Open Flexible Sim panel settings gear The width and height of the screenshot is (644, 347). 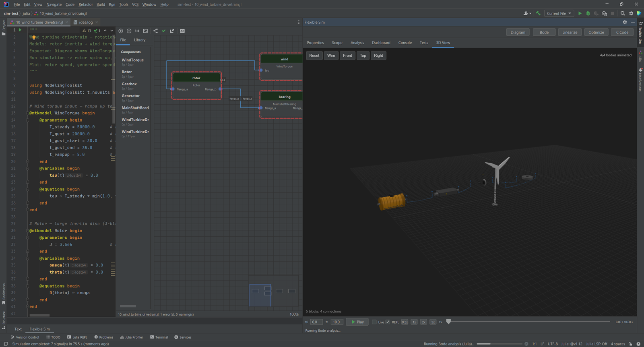pos(625,22)
